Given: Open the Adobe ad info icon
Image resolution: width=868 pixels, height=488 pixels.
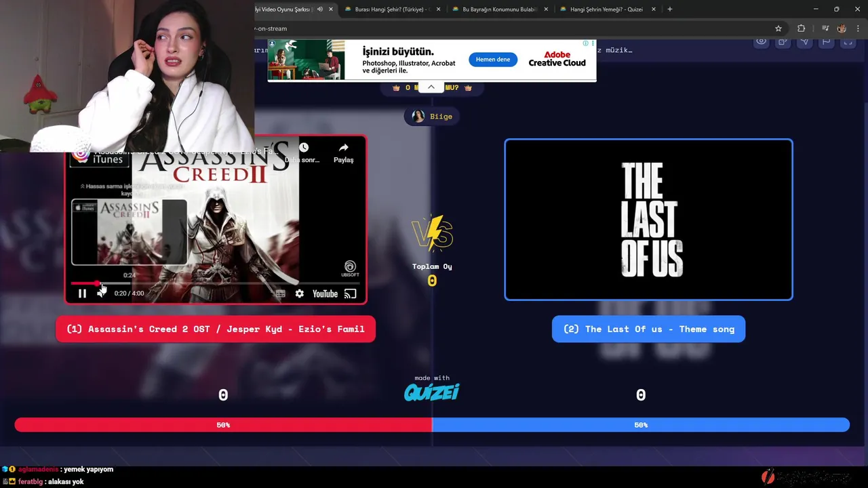Looking at the screenshot, I should [585, 43].
